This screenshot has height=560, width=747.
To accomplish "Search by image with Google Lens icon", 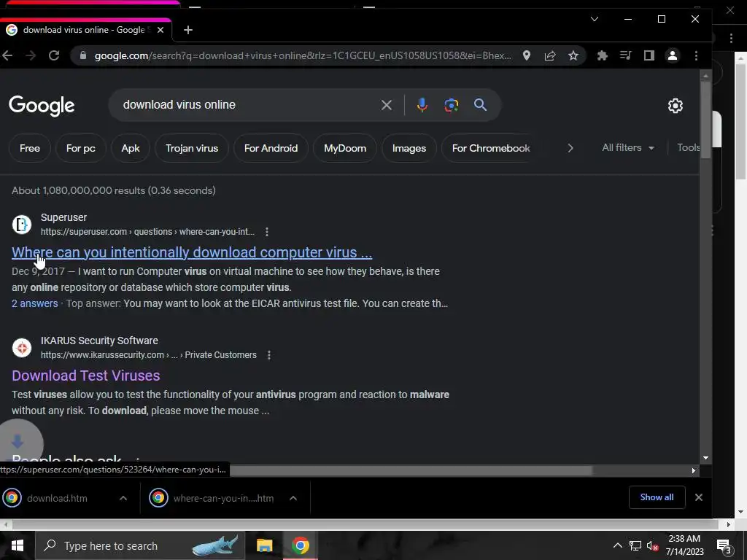I will click(451, 105).
